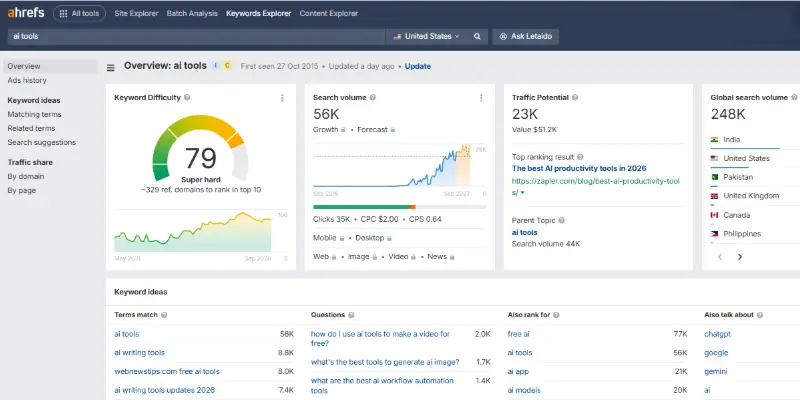The image size is (800, 400).
Task: Click the next countries arrow
Action: [x=740, y=257]
